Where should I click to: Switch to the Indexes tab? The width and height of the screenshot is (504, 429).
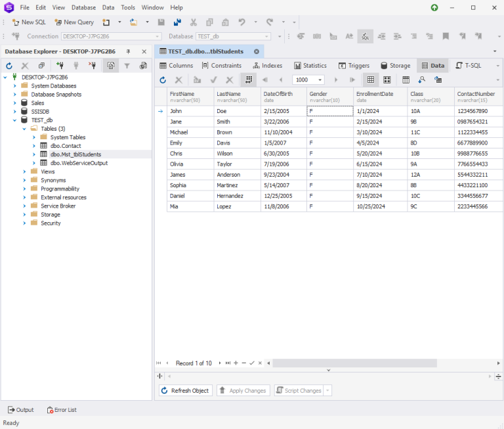click(268, 66)
